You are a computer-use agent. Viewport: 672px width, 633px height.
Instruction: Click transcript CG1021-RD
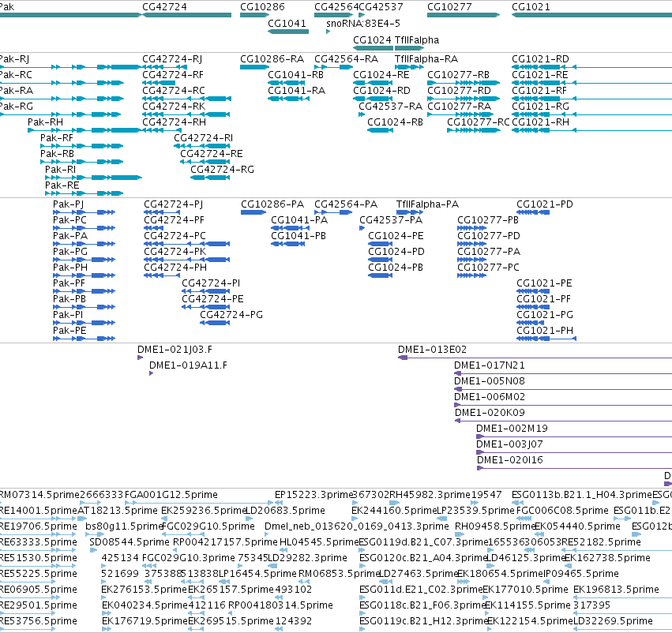tap(592, 67)
